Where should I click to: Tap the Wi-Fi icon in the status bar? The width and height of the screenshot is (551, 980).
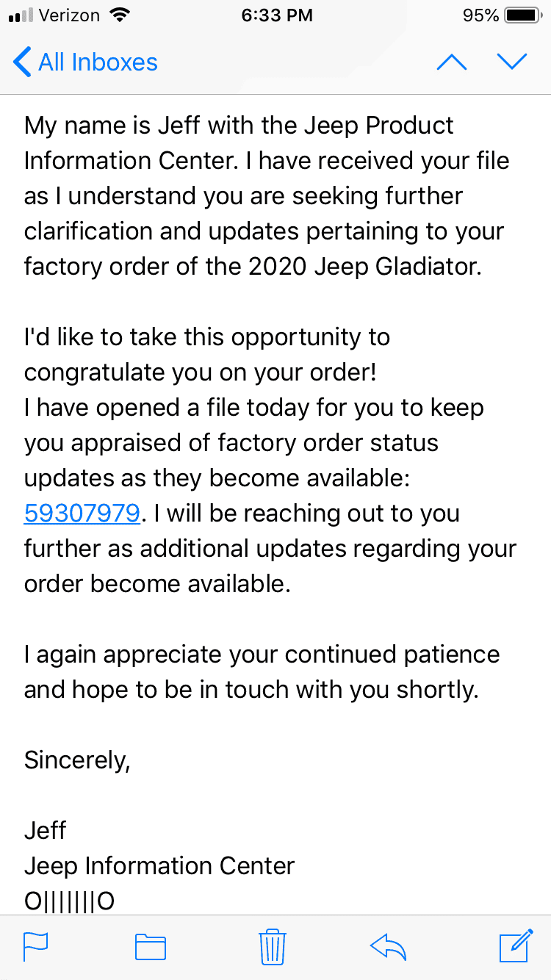pos(118,15)
